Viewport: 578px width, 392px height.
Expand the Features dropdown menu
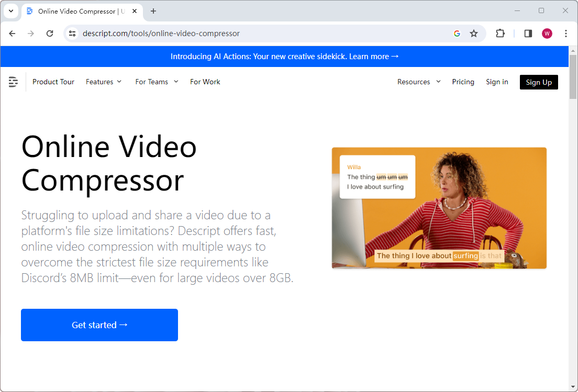coord(104,82)
